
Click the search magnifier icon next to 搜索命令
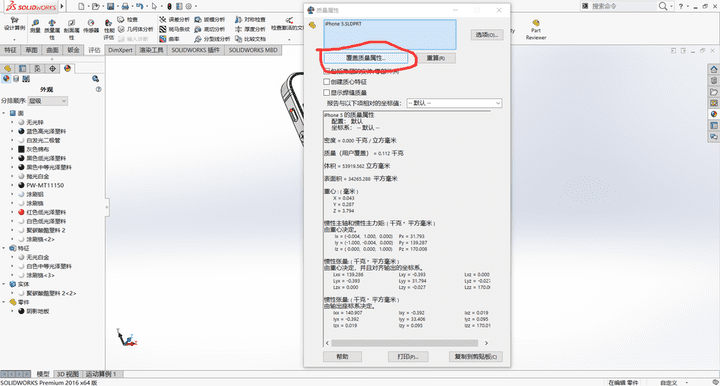[x=663, y=6]
